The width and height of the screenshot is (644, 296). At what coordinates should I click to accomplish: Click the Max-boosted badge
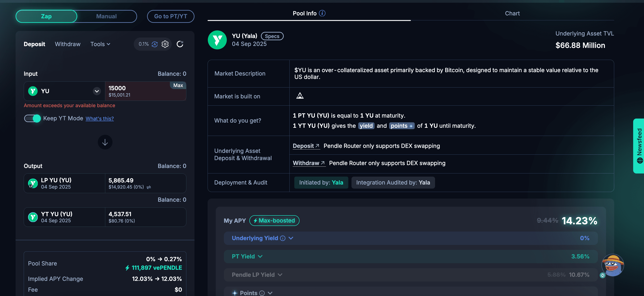pos(274,220)
